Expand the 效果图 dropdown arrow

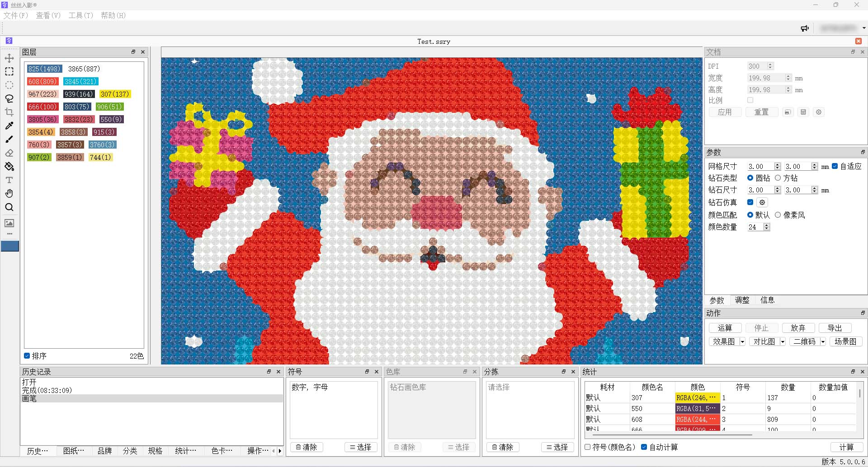[x=742, y=342]
